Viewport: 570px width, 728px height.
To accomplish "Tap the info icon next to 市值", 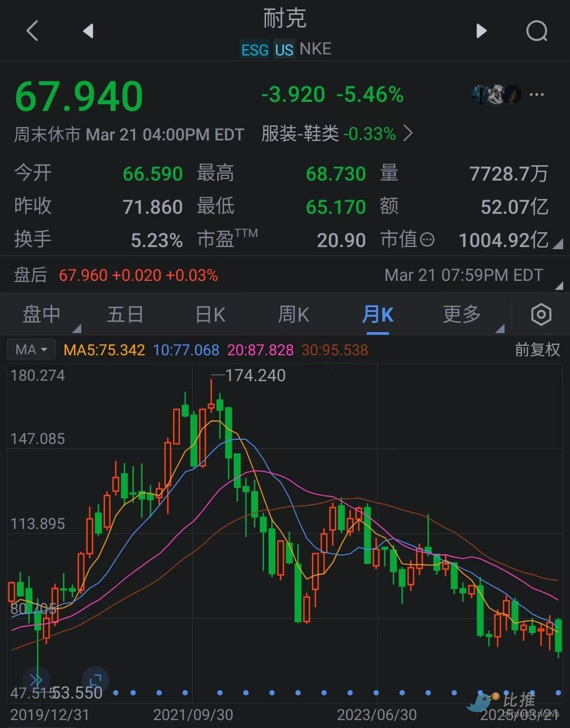I will click(427, 240).
